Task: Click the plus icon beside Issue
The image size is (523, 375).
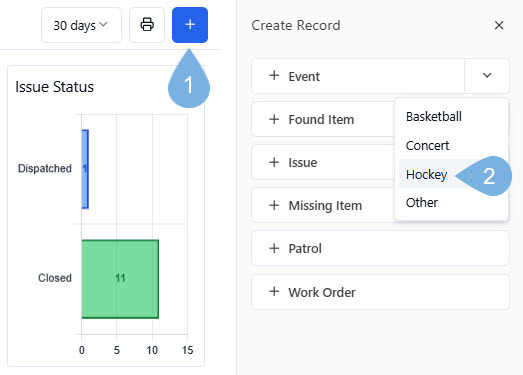Action: pos(274,162)
